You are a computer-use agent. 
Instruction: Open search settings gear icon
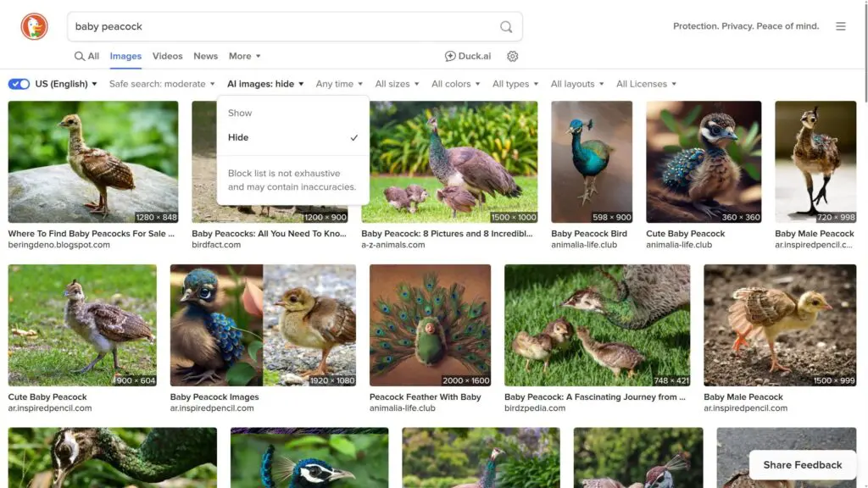tap(513, 57)
